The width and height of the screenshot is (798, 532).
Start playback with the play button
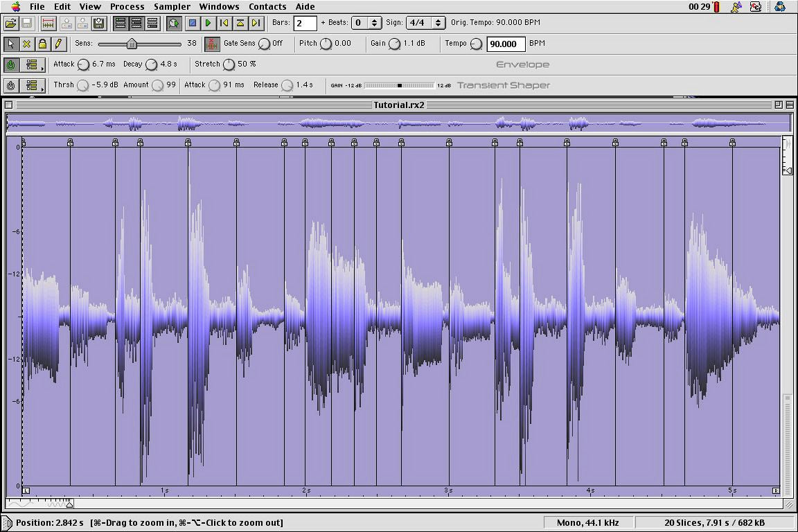(x=208, y=23)
